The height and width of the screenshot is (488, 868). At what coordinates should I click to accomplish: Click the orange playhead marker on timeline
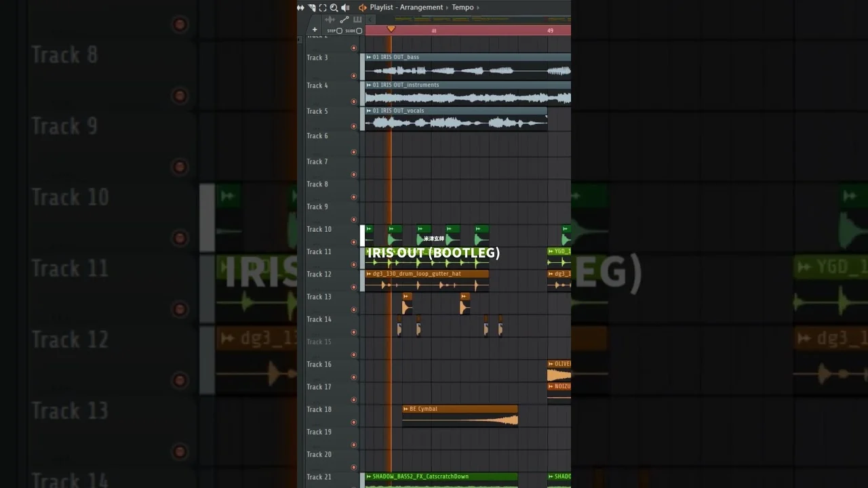coord(391,29)
